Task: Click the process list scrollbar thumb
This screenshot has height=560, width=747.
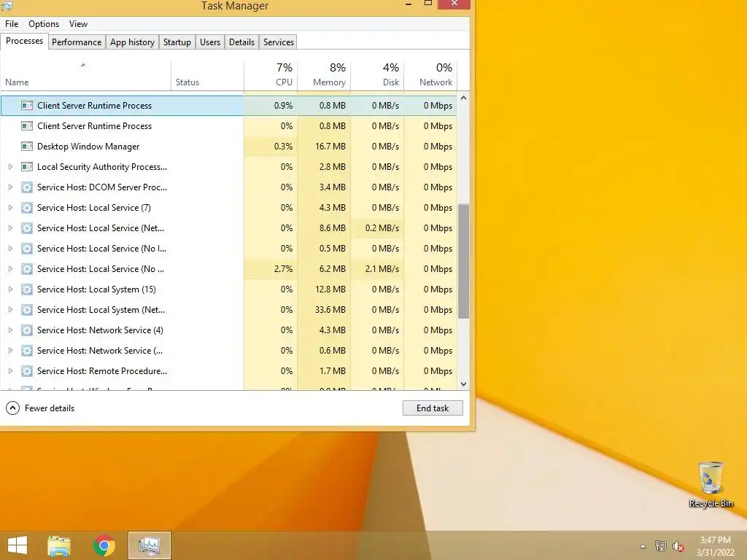Action: tap(463, 261)
